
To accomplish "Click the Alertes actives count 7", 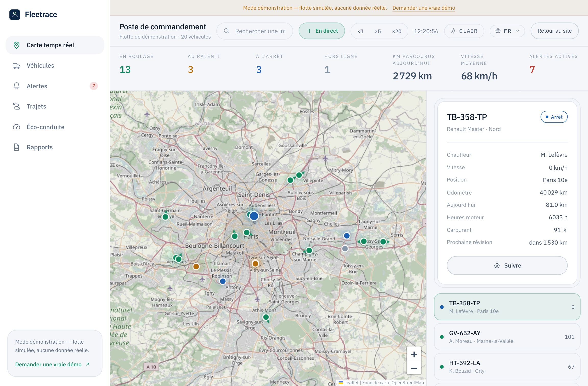I will click(532, 70).
